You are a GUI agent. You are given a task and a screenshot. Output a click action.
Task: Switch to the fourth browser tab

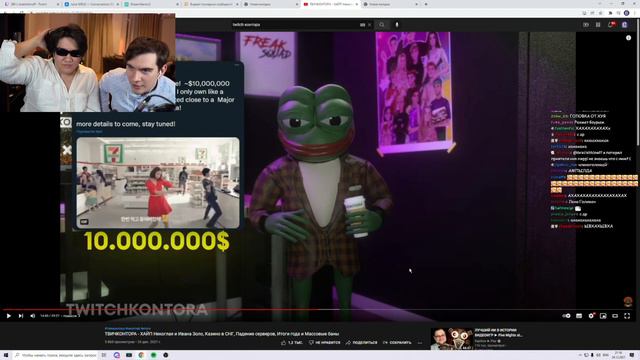coord(211,4)
